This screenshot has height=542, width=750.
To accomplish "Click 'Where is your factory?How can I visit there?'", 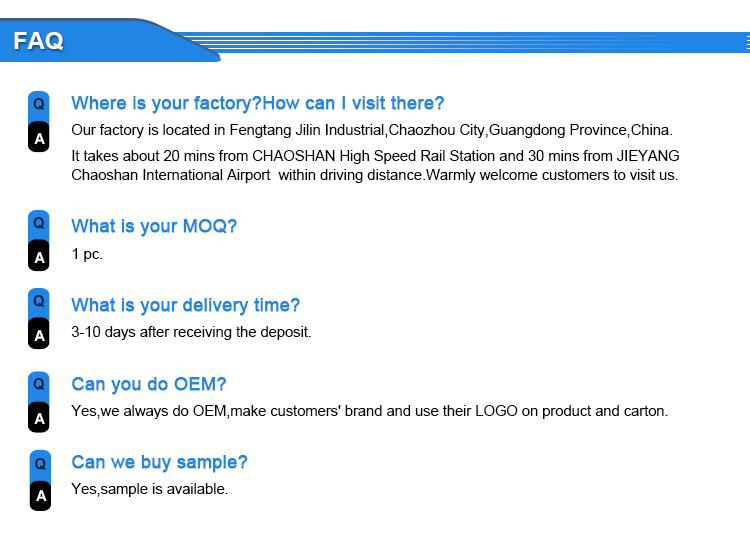I will coord(257,104).
